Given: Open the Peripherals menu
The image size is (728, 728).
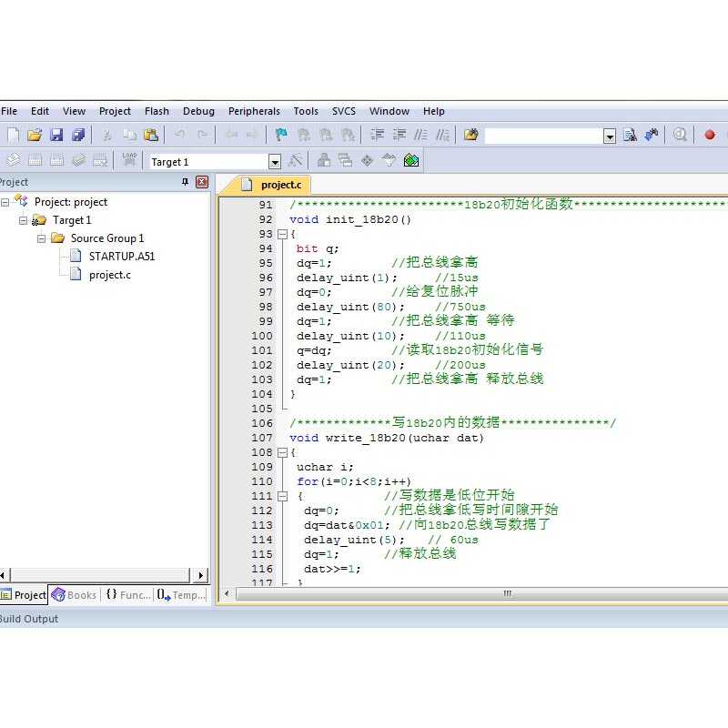Looking at the screenshot, I should [254, 111].
